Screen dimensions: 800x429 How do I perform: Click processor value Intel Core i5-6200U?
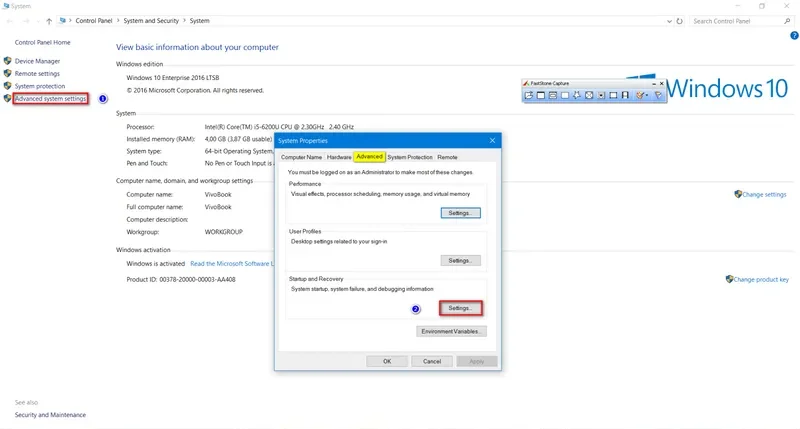point(279,127)
